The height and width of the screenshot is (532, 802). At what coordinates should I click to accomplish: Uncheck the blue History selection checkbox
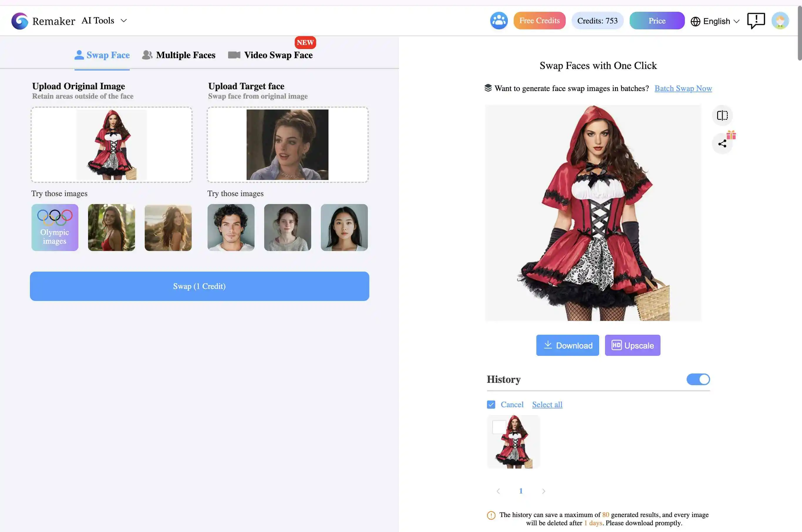tap(491, 404)
